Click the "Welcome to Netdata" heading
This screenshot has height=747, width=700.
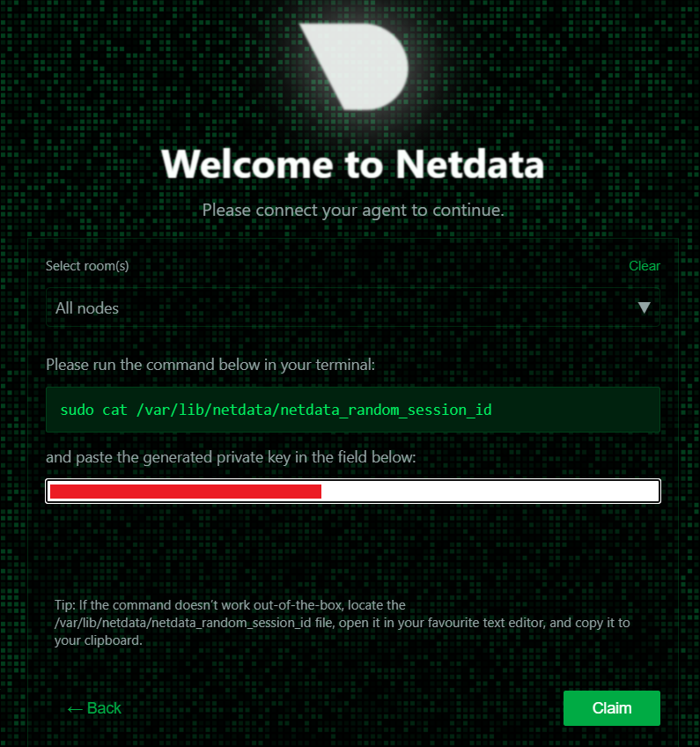(352, 165)
